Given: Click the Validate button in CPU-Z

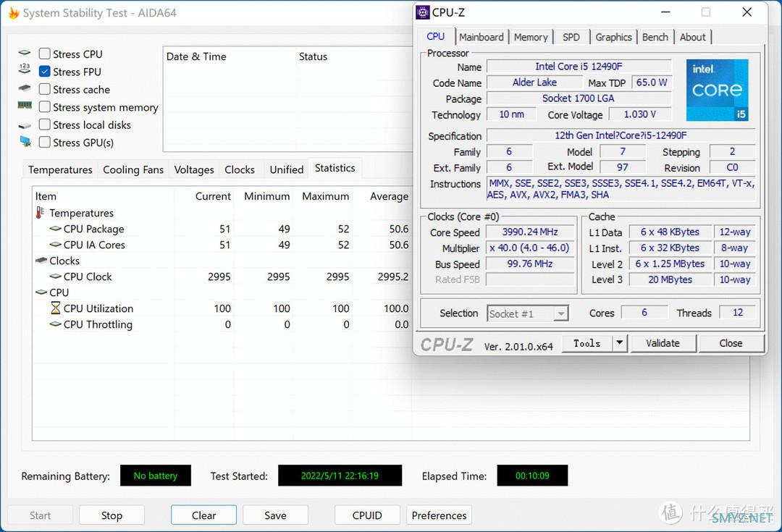Looking at the screenshot, I should 663,343.
